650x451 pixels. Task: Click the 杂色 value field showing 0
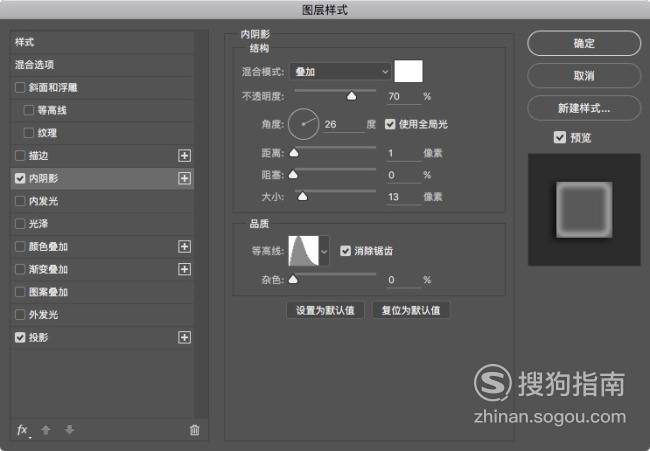[x=403, y=280]
